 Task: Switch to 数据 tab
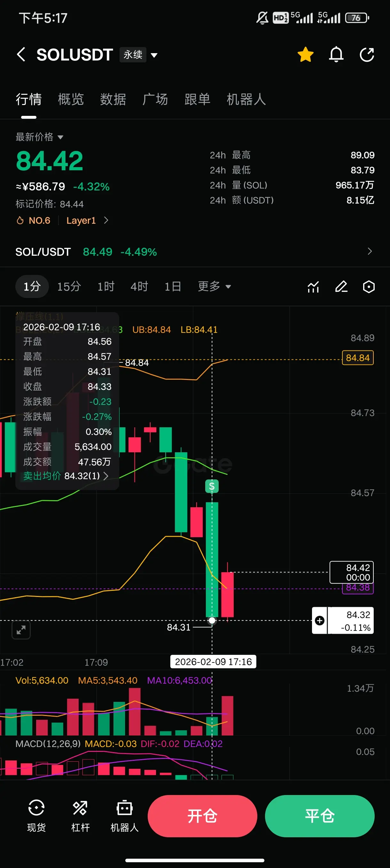[113, 100]
